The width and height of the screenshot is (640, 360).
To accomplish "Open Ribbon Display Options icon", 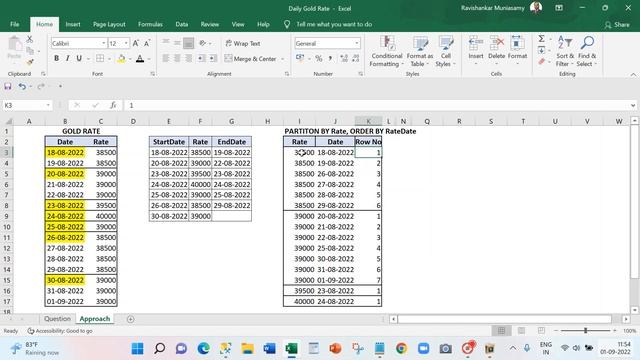I will point(559,8).
